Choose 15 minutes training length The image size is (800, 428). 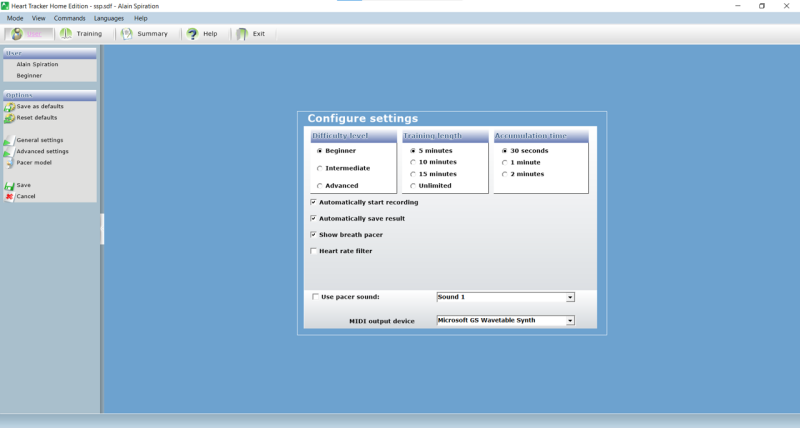click(413, 174)
